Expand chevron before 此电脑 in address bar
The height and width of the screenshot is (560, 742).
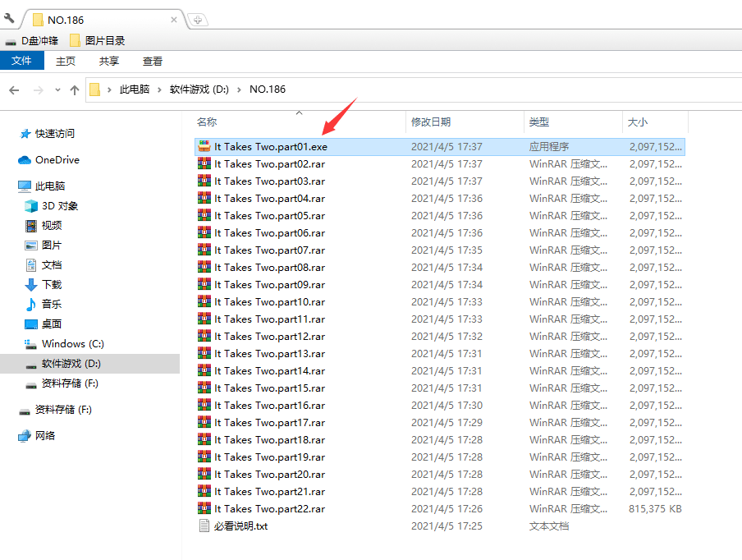click(x=109, y=90)
